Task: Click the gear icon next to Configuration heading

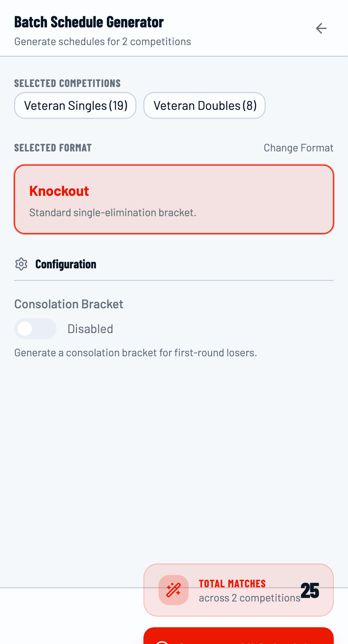Action: coord(21,264)
